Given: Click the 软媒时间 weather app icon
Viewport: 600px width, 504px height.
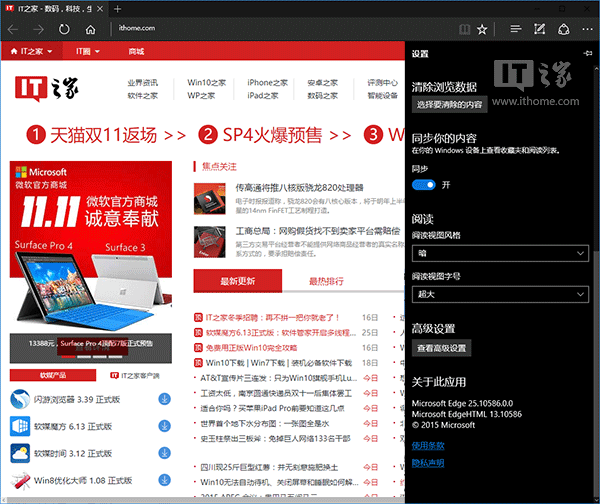Looking at the screenshot, I should pyautogui.click(x=20, y=453).
